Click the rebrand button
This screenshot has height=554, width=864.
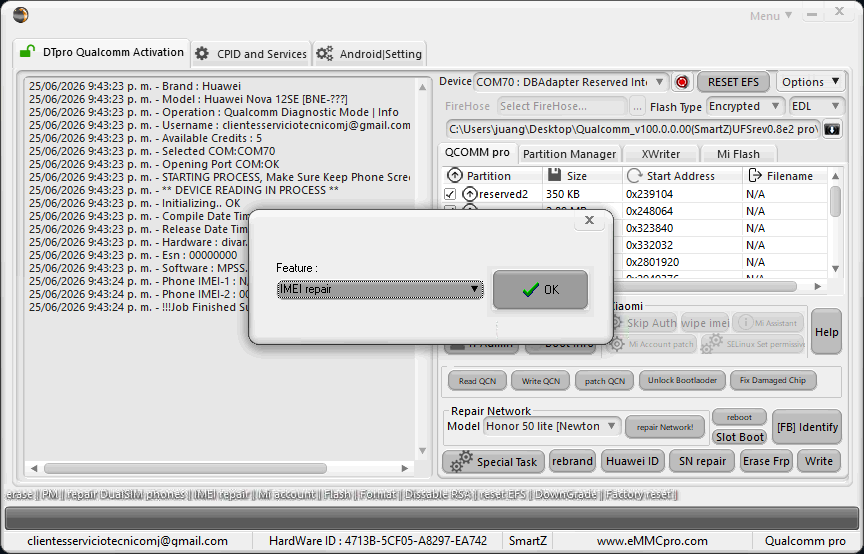tap(572, 461)
